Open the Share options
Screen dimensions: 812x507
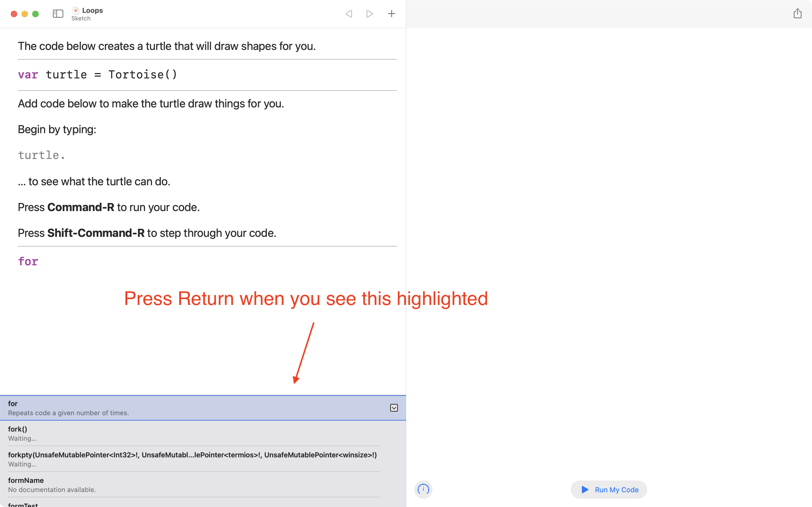(798, 13)
